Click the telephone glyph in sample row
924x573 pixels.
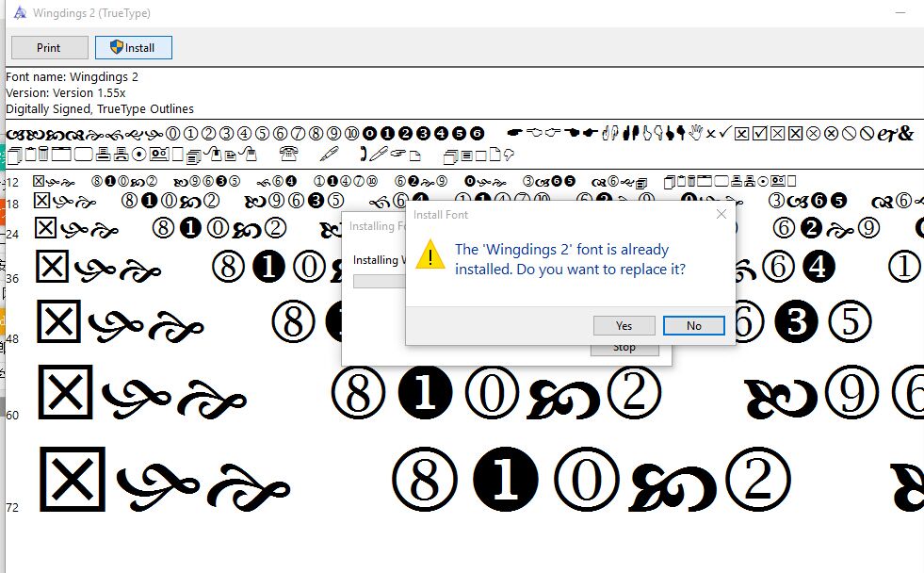(288, 155)
